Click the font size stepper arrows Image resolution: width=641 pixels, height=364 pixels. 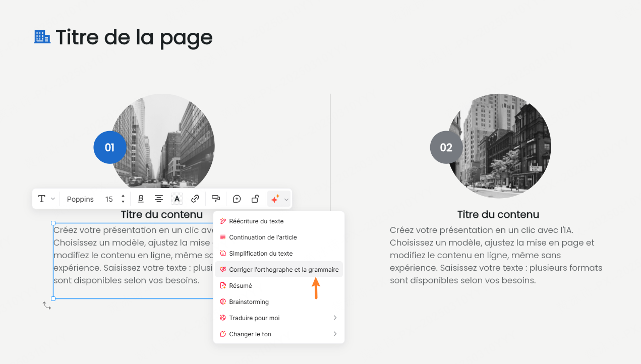click(123, 199)
